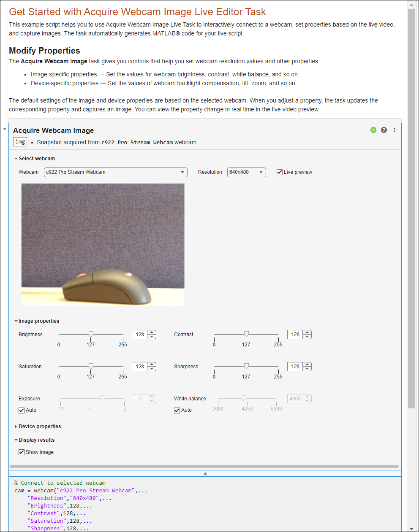Open the task options menu
This screenshot has width=419, height=532.
click(x=395, y=130)
